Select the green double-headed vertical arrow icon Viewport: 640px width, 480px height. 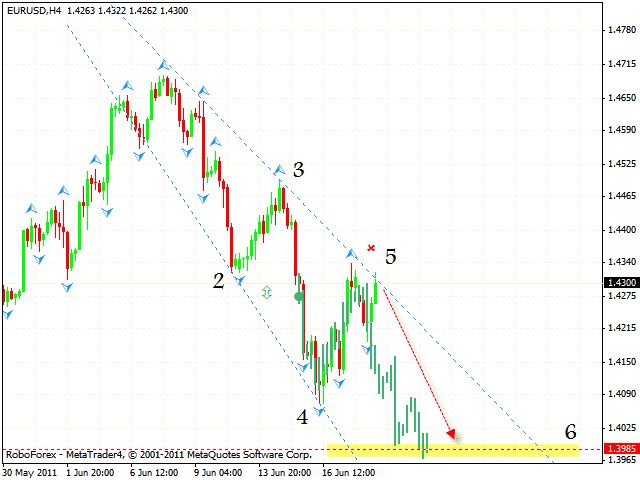coord(267,292)
